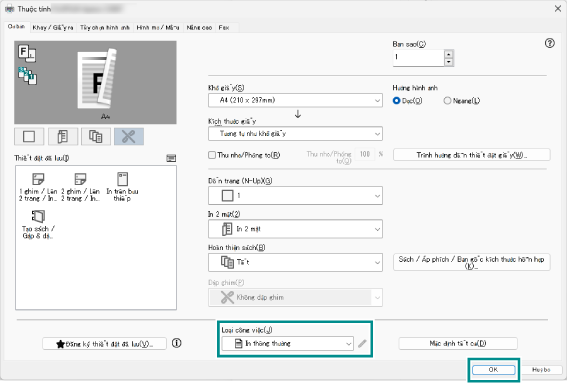Choose the '2 ghim / Lên 2 trang' preset
Screen dimensions: 567x384
click(80, 187)
